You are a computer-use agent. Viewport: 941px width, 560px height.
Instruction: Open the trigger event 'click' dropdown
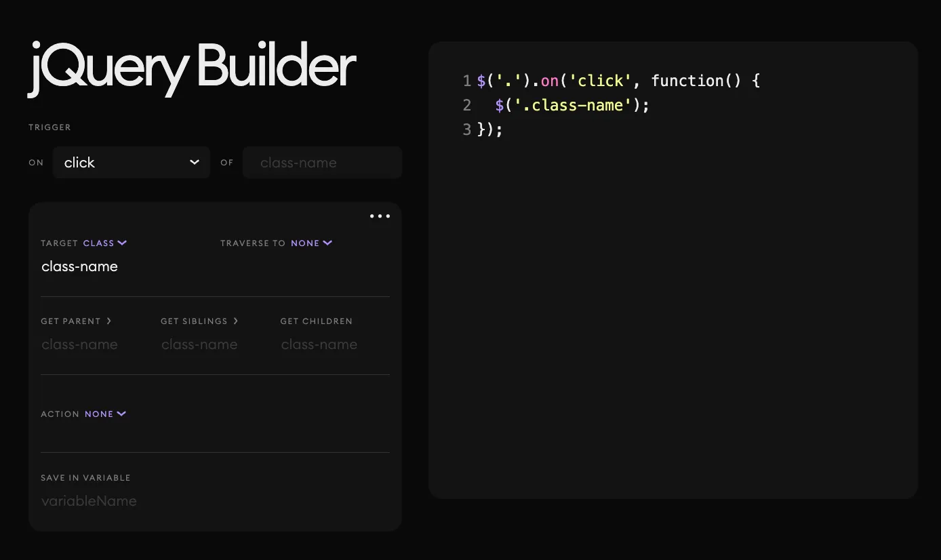point(132,163)
